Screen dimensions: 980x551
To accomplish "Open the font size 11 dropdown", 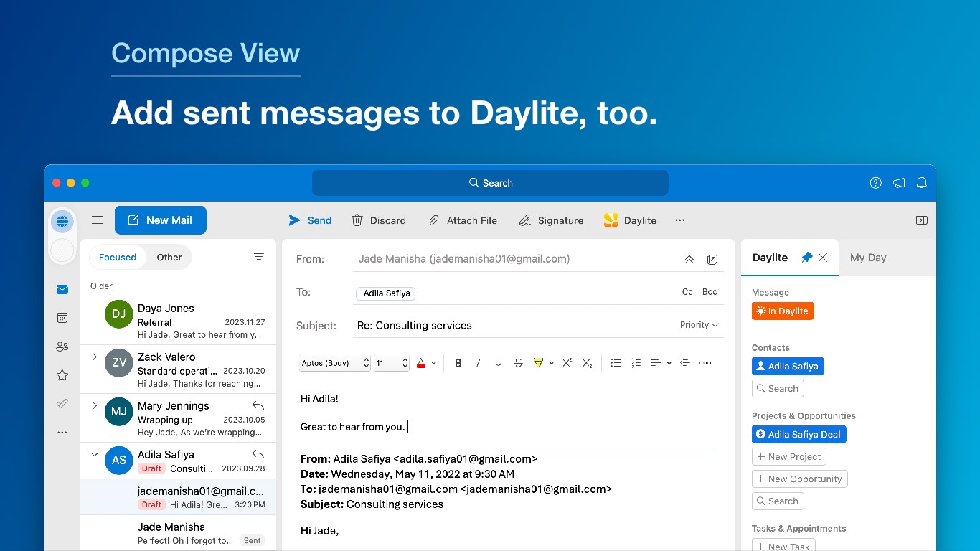I will (x=392, y=363).
